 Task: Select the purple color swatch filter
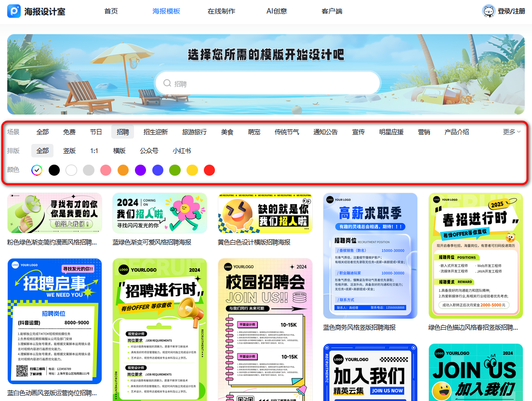(140, 170)
